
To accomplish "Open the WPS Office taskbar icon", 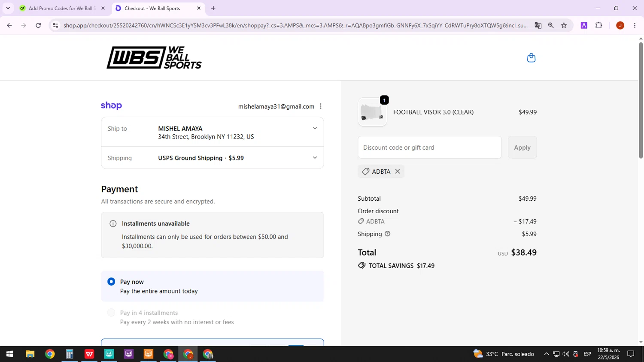I will pos(89,354).
